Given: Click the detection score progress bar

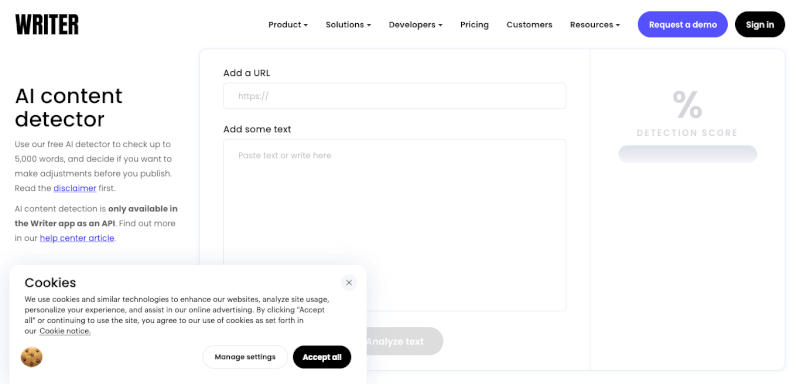Looking at the screenshot, I should point(687,154).
